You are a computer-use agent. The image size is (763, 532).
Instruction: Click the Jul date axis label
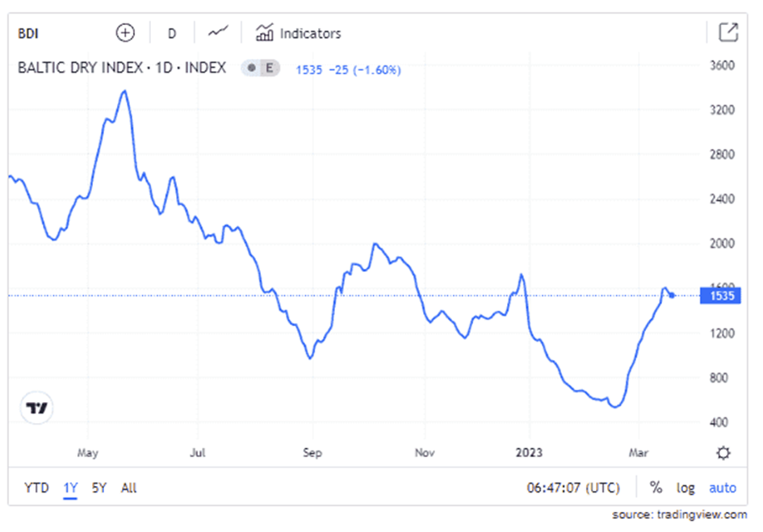coord(198,453)
